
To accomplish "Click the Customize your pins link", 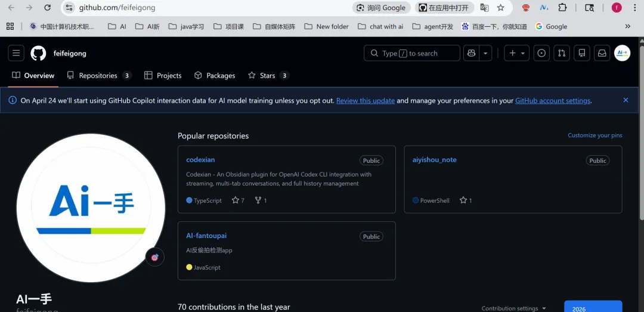I will click(x=595, y=135).
